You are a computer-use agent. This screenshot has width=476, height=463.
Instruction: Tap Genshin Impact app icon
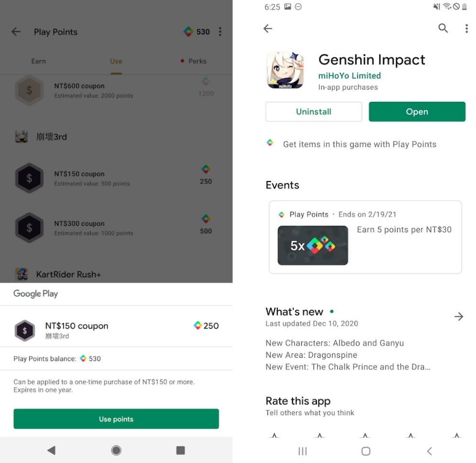click(x=285, y=70)
